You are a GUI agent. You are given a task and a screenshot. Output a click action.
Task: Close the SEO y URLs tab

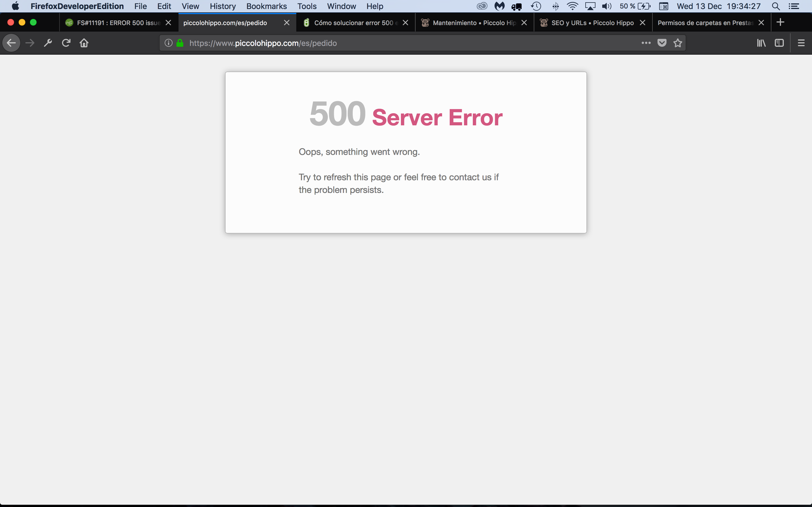point(643,23)
